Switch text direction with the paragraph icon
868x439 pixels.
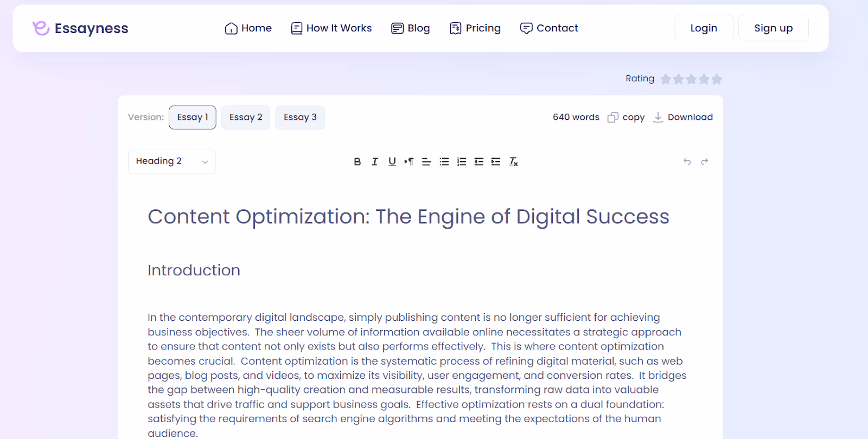tap(409, 162)
